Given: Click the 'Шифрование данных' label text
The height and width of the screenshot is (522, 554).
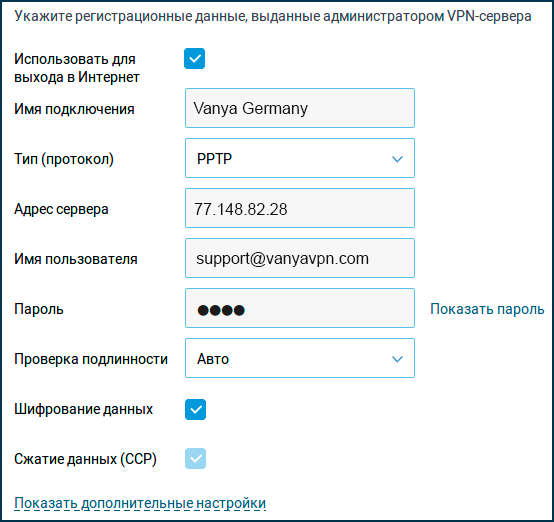Looking at the screenshot, I should pos(83,409).
